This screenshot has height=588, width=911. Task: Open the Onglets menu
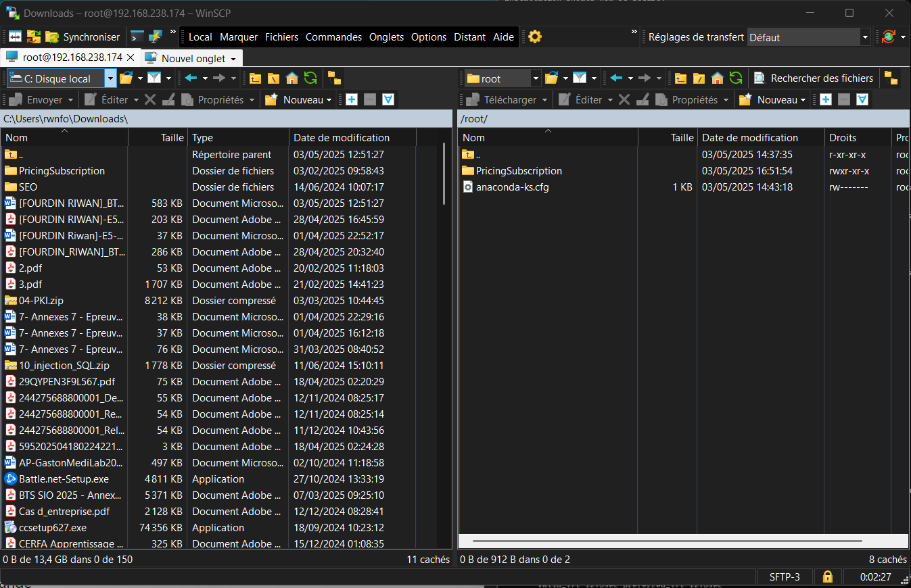386,37
